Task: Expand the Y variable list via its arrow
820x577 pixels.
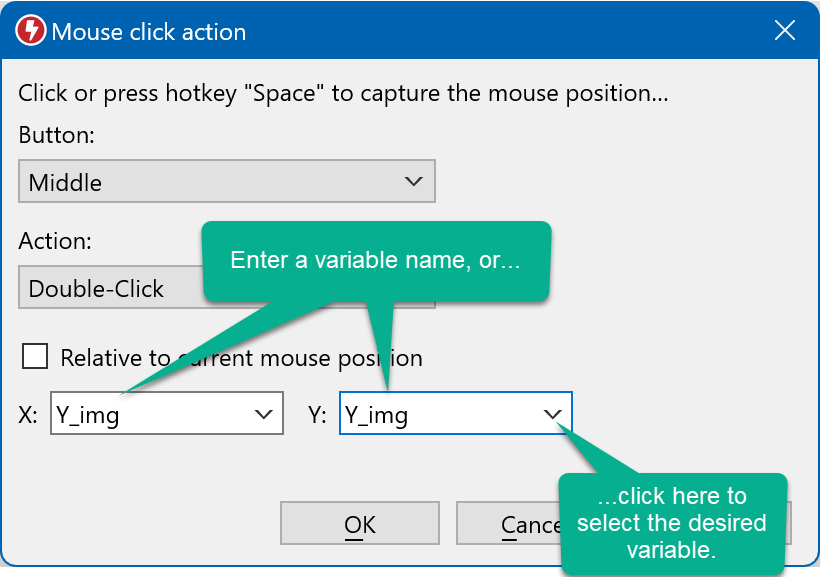Action: pyautogui.click(x=552, y=415)
